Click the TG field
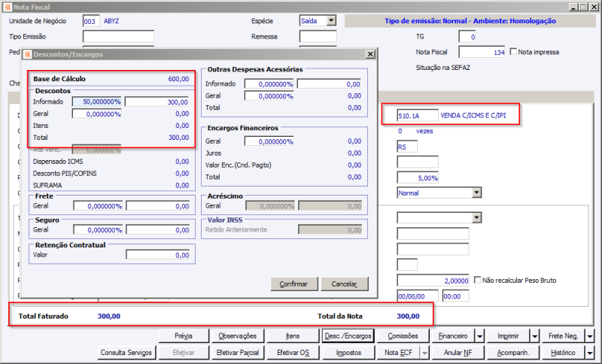This screenshot has height=364, width=602. [x=467, y=36]
